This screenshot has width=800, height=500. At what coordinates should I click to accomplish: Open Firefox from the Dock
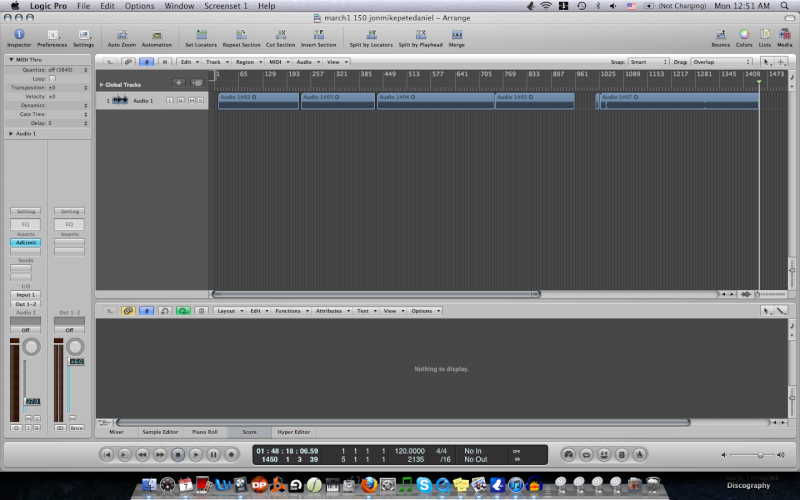point(369,485)
